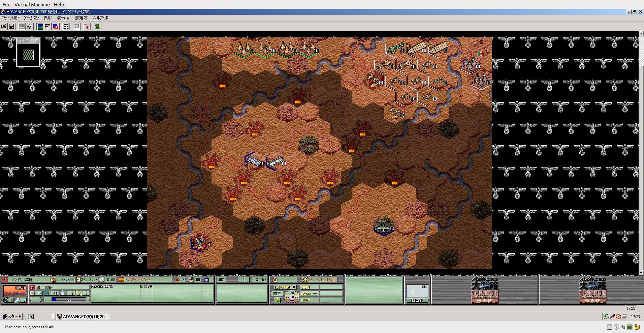
Task: Click the red END toolbar icon
Action: (x=87, y=27)
